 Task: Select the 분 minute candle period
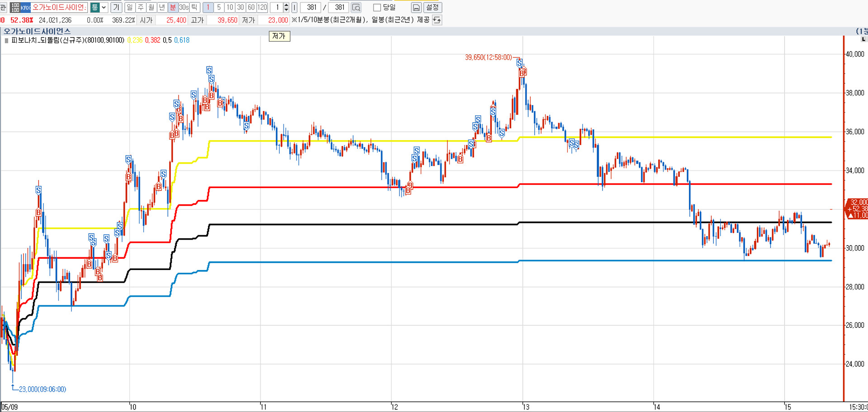point(173,7)
